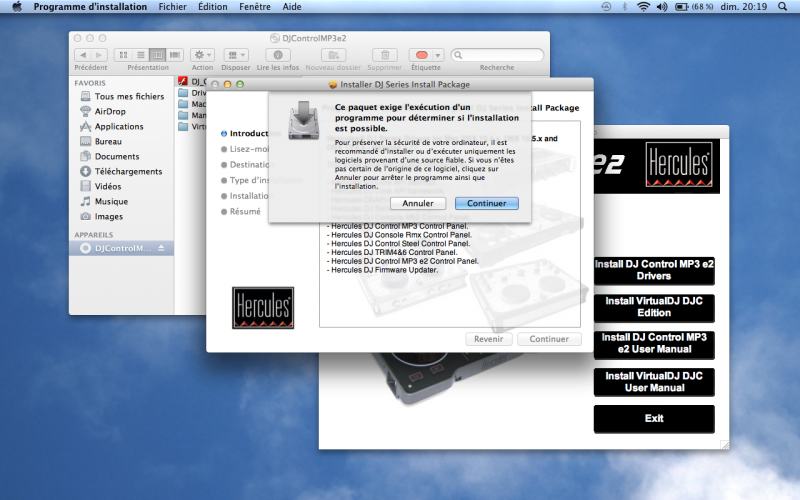The height and width of the screenshot is (500, 800).
Task: Click the Exit button in Hercules launcher
Action: (654, 418)
